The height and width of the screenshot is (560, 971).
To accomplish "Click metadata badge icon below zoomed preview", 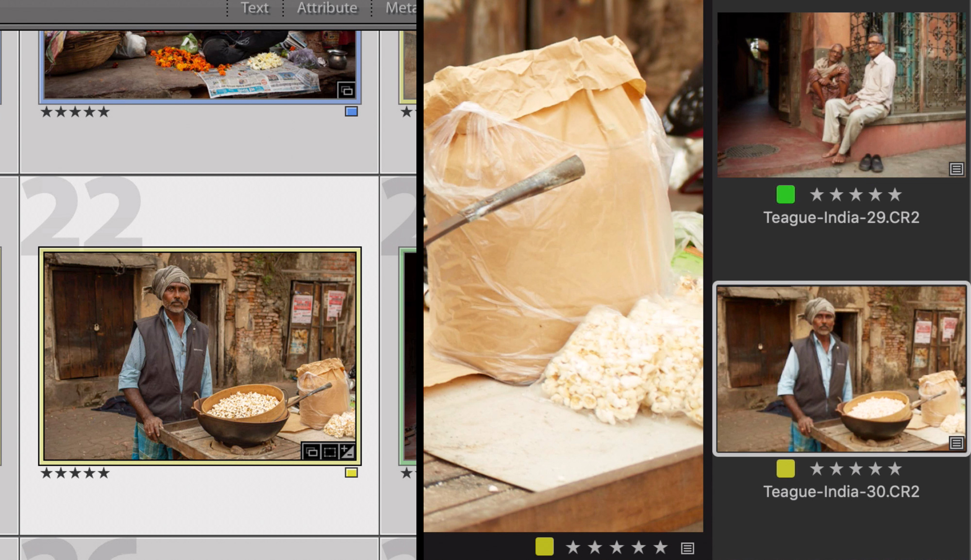I will click(x=687, y=548).
